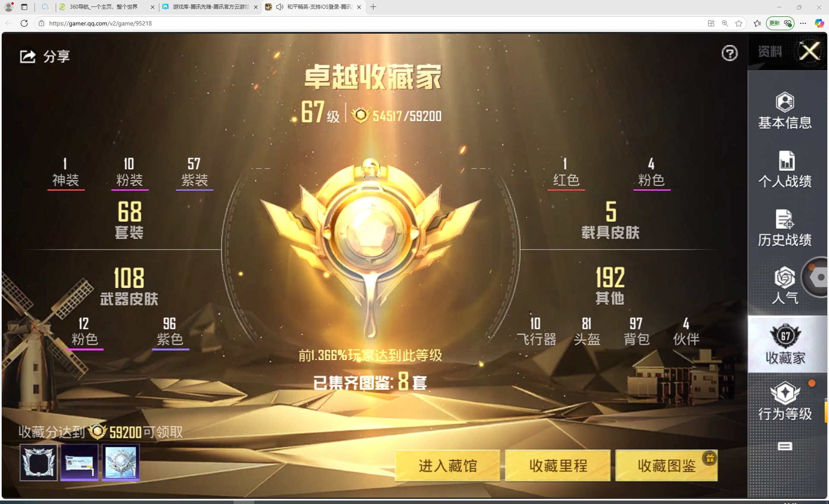Image resolution: width=829 pixels, height=504 pixels.
Task: Open the question mark help icon
Action: point(729,53)
